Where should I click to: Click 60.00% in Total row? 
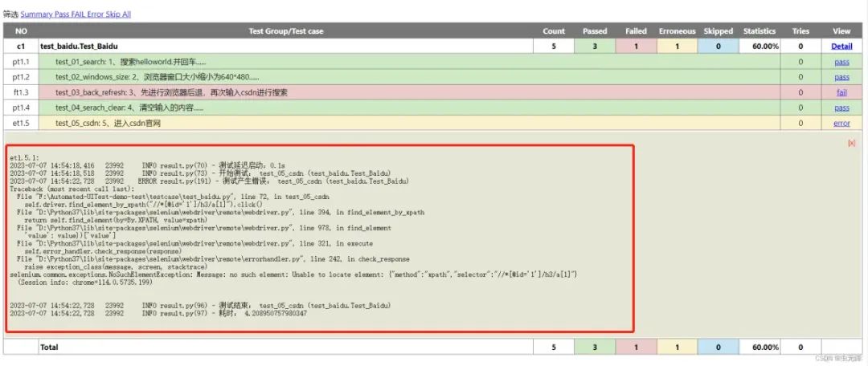pyautogui.click(x=759, y=348)
